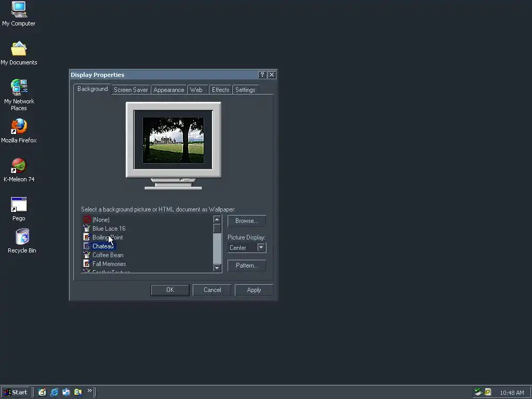The image size is (532, 399).
Task: Select Coffee Bean wallpaper
Action: click(x=108, y=255)
